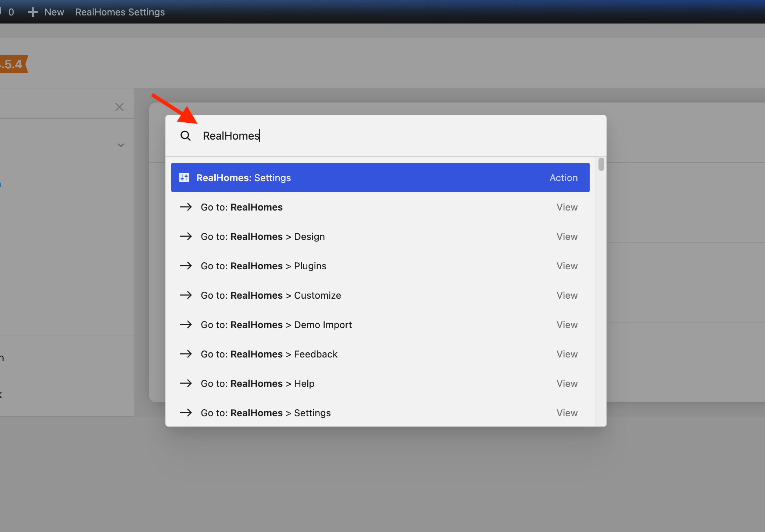Screen dimensions: 765x532
Task: Expand the chevron in the left panel
Action: (121, 145)
